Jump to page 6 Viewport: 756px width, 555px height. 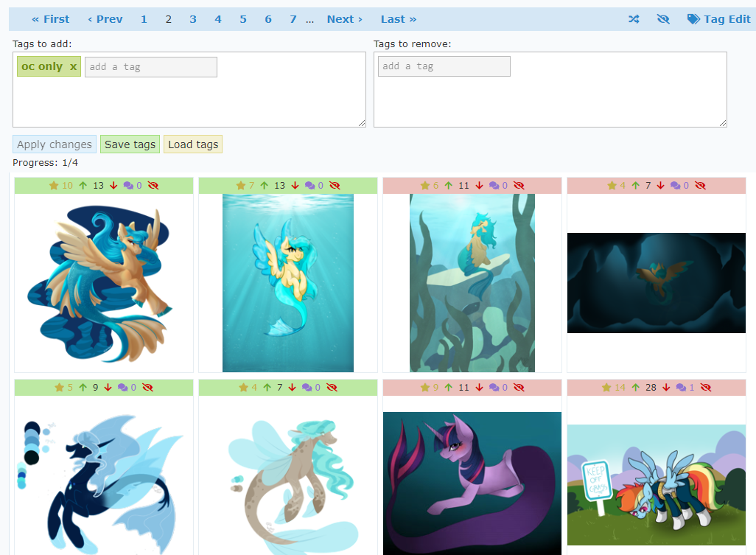[268, 19]
